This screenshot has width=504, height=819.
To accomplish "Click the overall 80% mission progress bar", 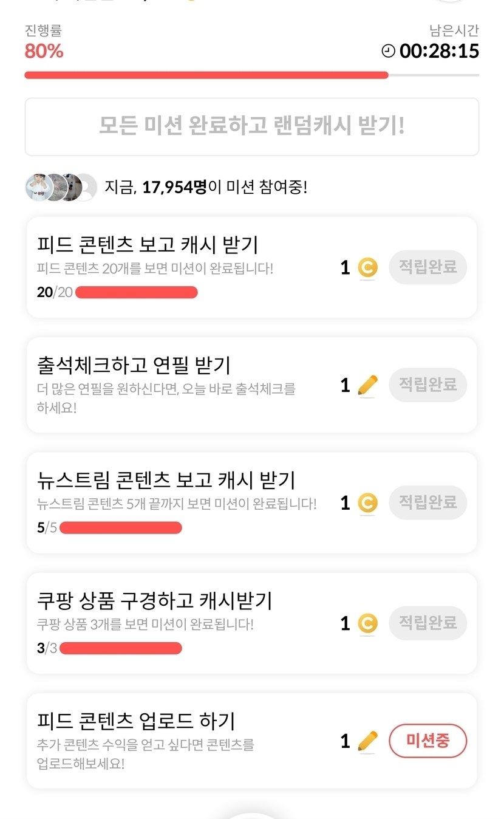I will click(251, 75).
